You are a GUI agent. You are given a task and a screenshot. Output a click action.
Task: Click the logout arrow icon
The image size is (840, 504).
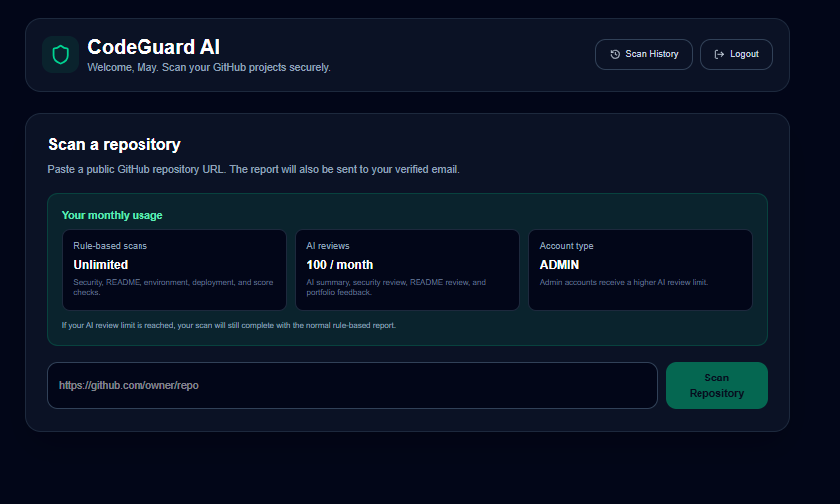click(720, 54)
